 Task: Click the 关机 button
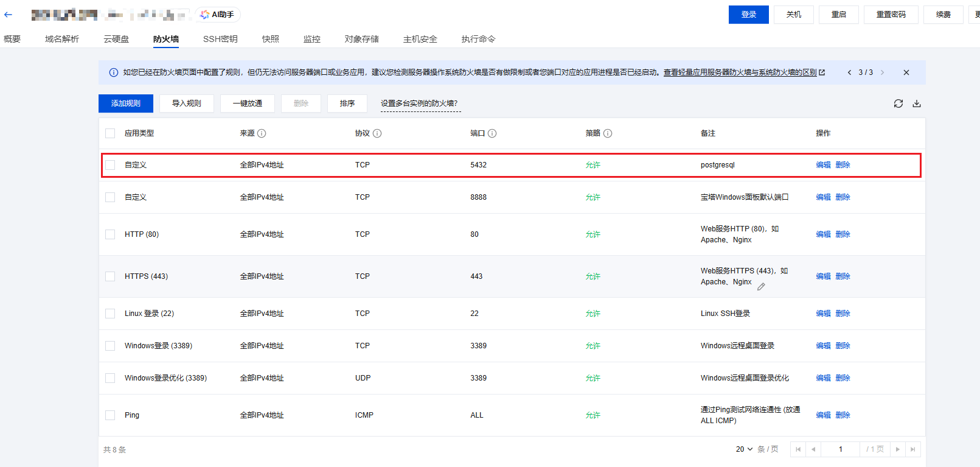point(794,15)
